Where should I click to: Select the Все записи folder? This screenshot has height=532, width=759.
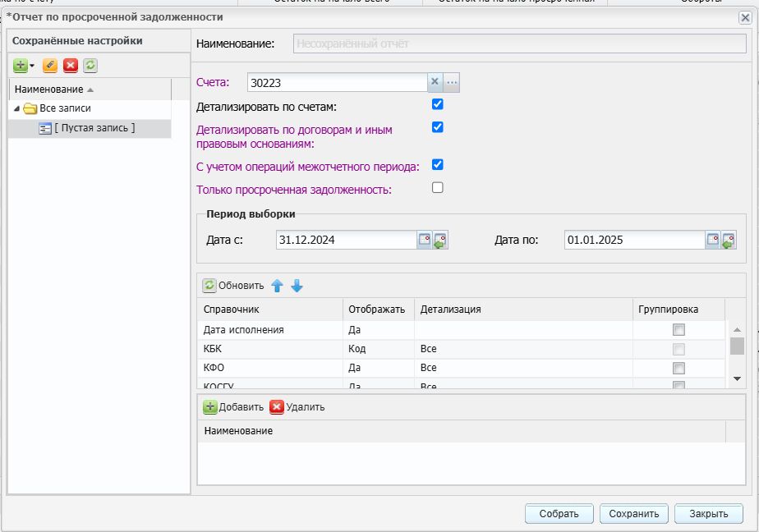(x=65, y=108)
